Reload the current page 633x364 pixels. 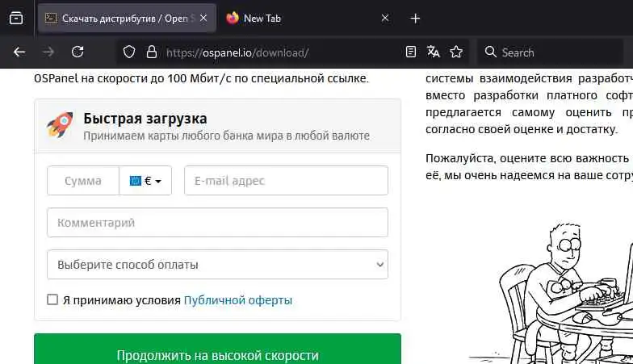click(x=78, y=52)
